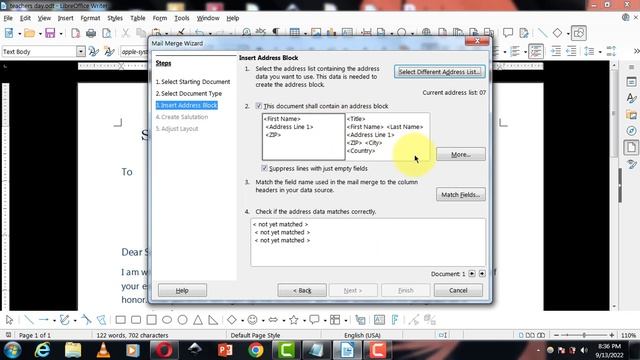Click the Insert Table grid icon
Viewport: 640px width, 360px height.
coord(294,33)
